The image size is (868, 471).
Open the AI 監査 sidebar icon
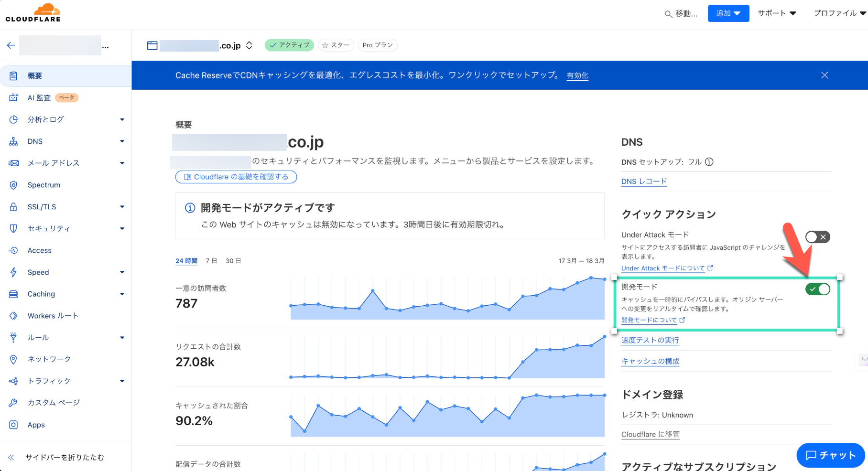pos(13,97)
